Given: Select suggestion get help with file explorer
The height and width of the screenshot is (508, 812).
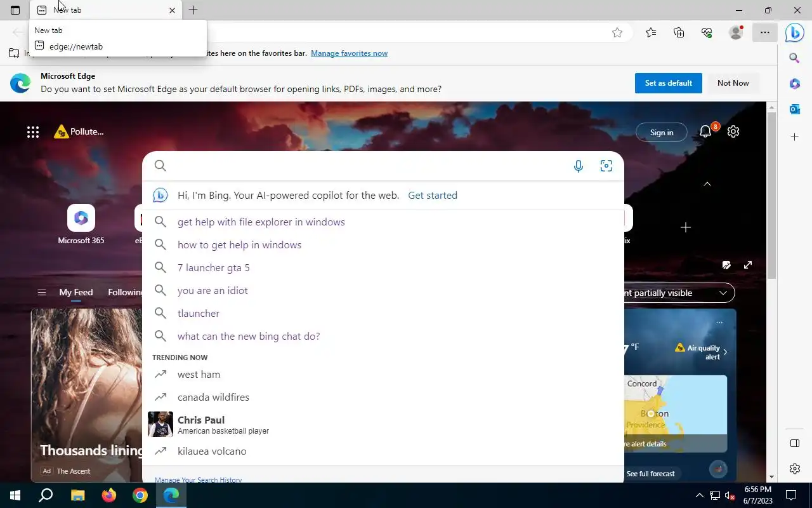Looking at the screenshot, I should tap(383, 222).
